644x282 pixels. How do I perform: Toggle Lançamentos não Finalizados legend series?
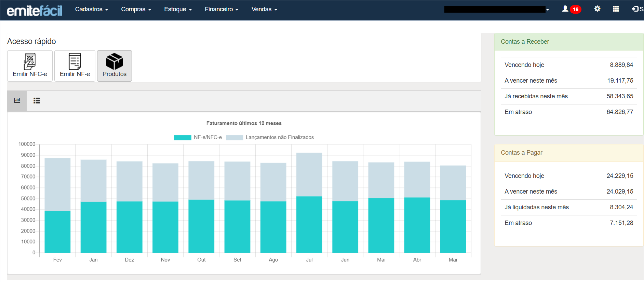(279, 137)
